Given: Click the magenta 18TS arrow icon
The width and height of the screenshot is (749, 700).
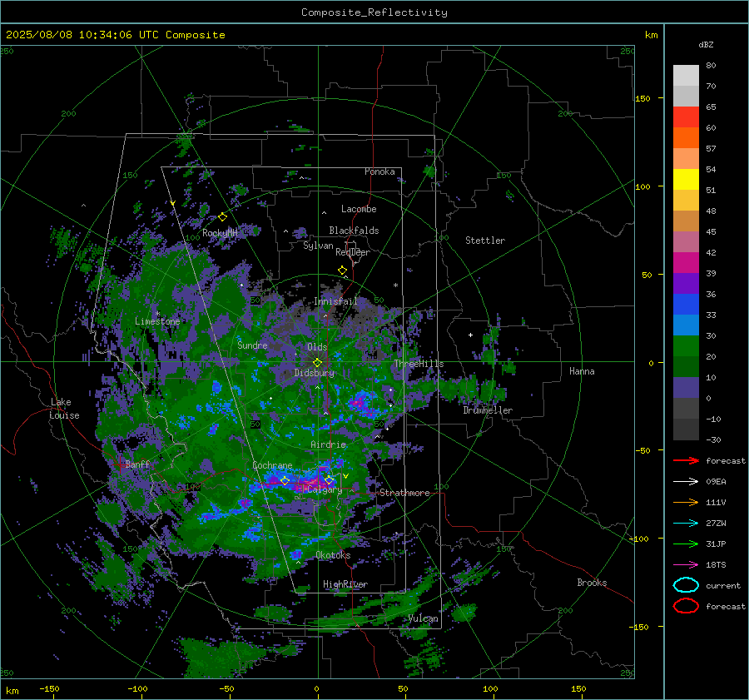Looking at the screenshot, I should coord(686,565).
